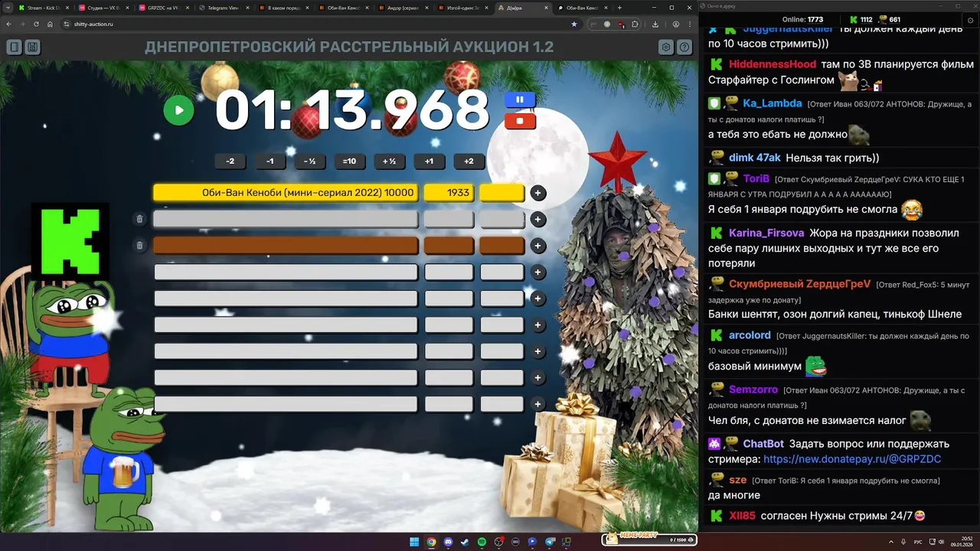Viewport: 980px width, 551px height.
Task: Pause the timer with the blue pause button
Action: (x=520, y=99)
